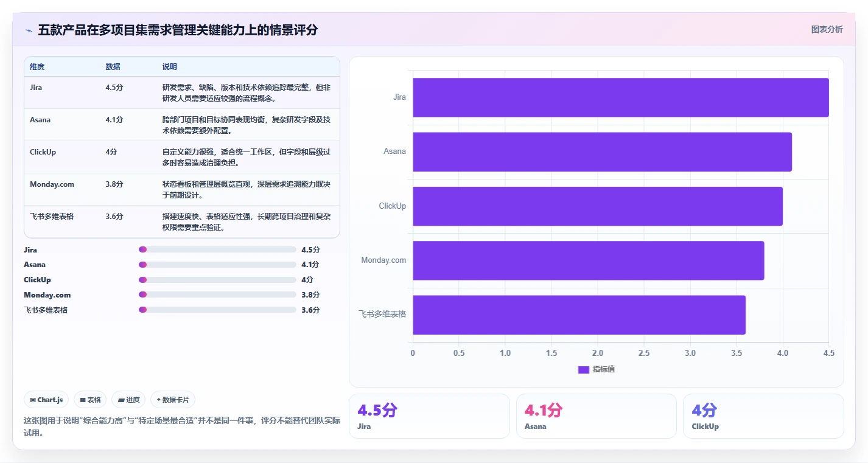Open the 4.5分 Jira data card
868x463 pixels.
tap(429, 416)
